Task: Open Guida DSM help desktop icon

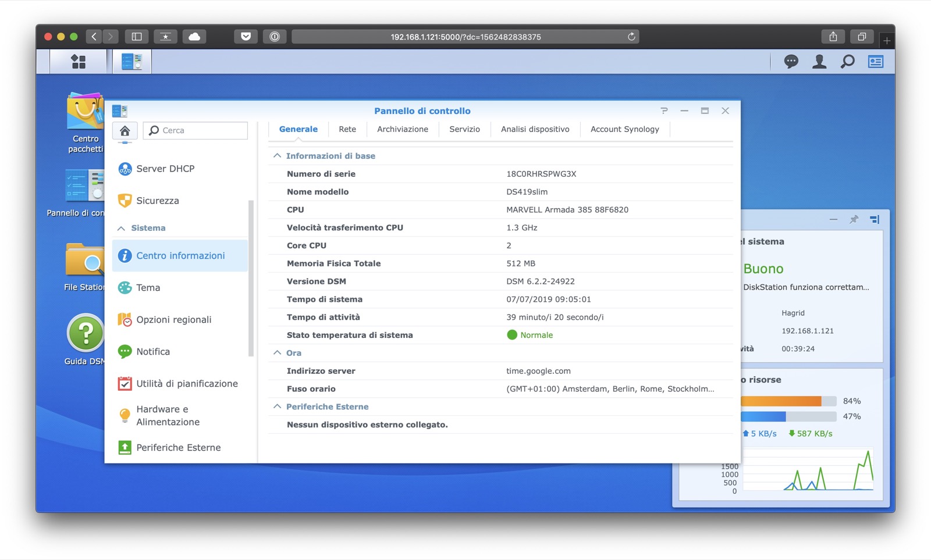Action: [x=86, y=339]
